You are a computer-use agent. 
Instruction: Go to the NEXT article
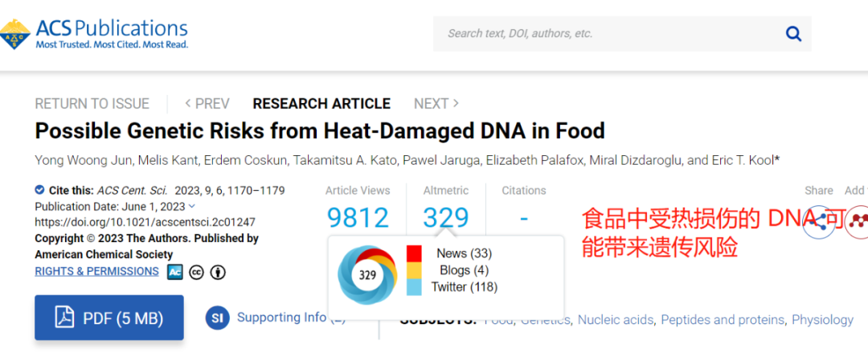436,104
